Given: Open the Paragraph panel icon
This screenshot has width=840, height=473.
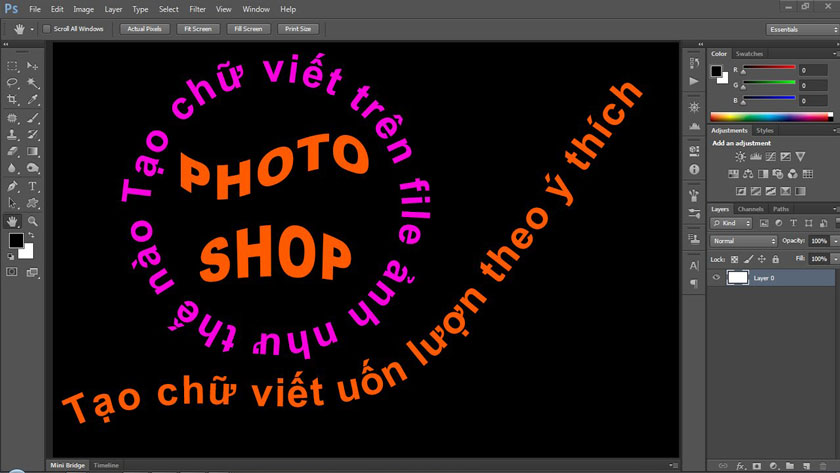Looking at the screenshot, I should point(694,283).
